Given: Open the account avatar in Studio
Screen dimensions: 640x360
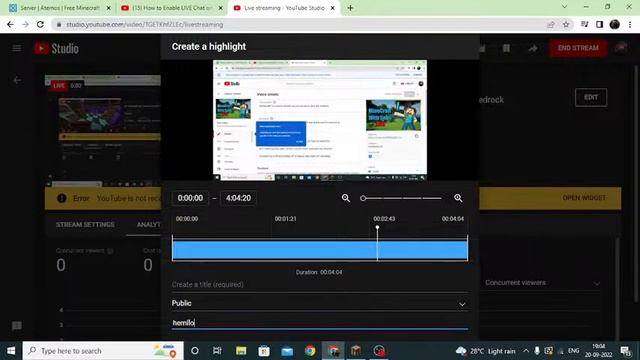Looking at the screenshot, I should click(x=621, y=48).
